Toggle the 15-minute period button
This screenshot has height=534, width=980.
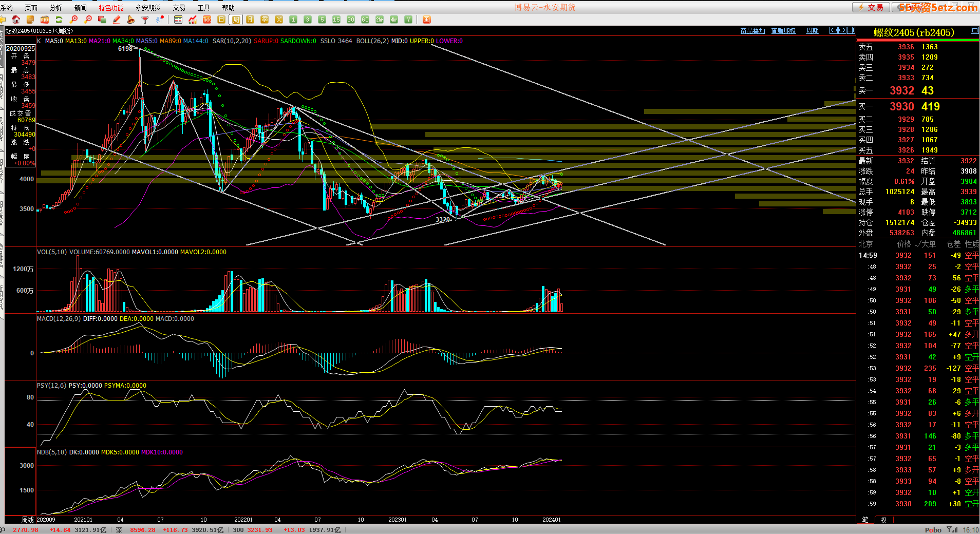[336, 20]
